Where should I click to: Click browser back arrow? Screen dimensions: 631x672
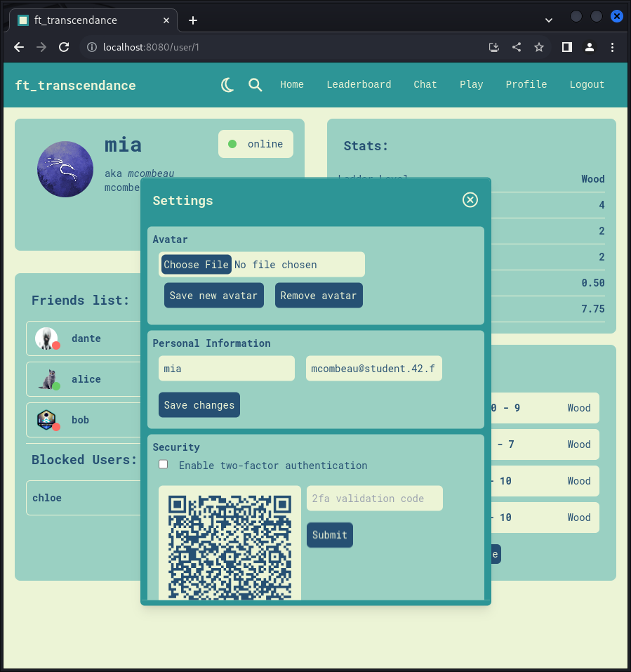19,47
